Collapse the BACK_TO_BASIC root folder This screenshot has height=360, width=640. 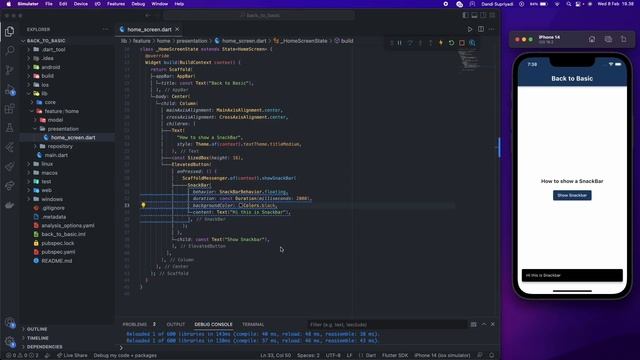(46, 41)
